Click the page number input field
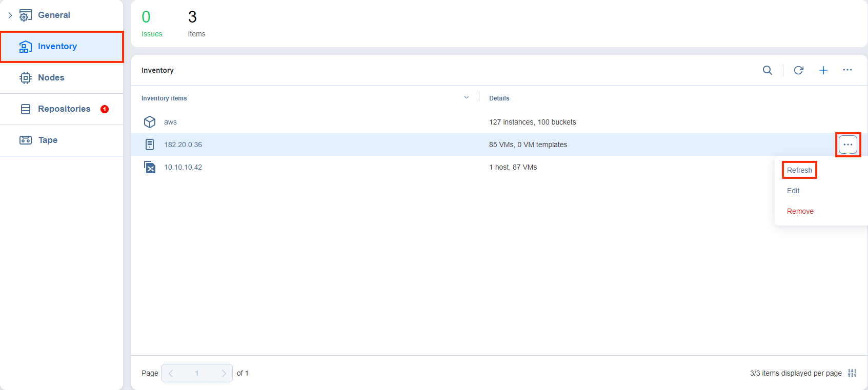The width and height of the screenshot is (868, 390). pyautogui.click(x=197, y=373)
